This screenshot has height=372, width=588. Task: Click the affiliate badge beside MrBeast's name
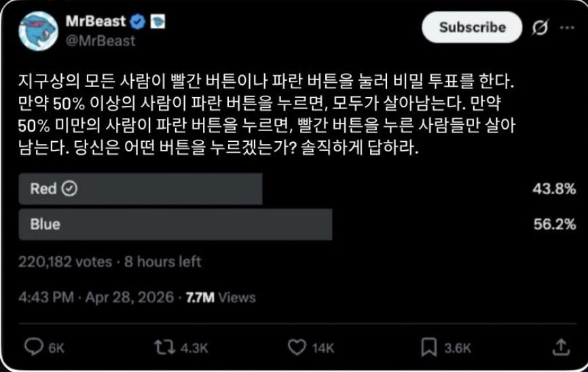click(x=158, y=22)
